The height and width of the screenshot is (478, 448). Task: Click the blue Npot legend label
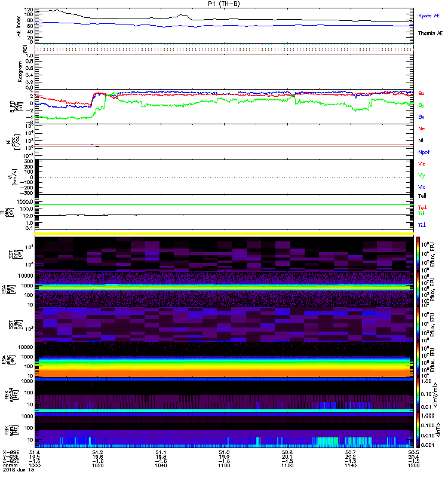(424, 152)
